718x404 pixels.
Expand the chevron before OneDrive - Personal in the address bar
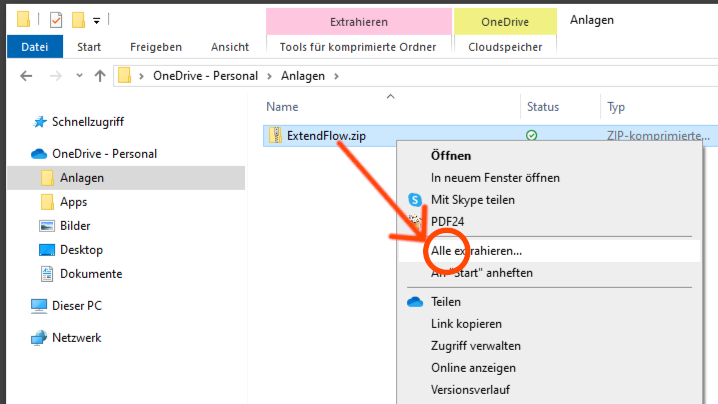tap(141, 76)
